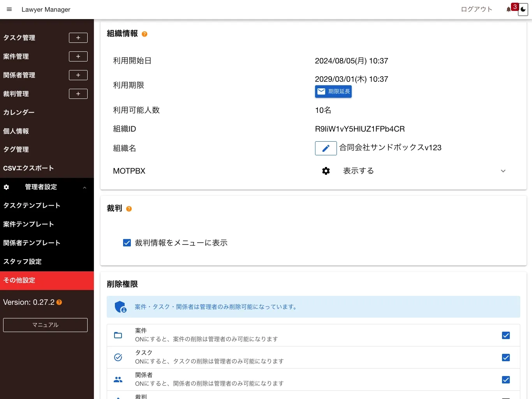Collapse the 管理者設定 section chevron

pos(85,188)
